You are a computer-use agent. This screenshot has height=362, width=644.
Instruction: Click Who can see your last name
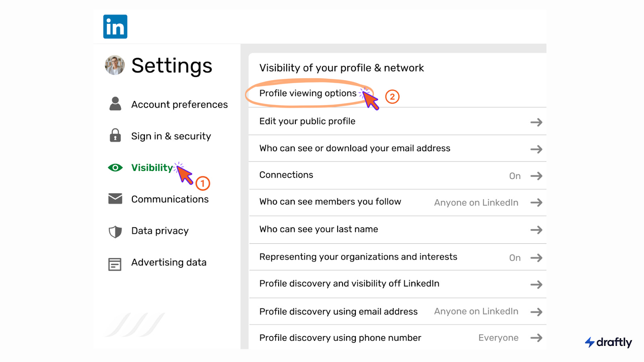point(318,229)
